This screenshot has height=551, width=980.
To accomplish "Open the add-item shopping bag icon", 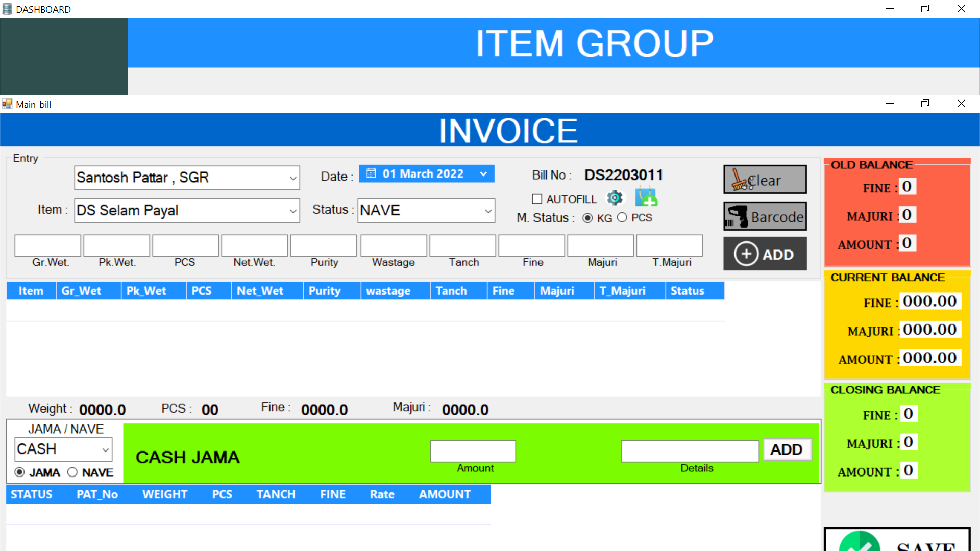I will 646,198.
